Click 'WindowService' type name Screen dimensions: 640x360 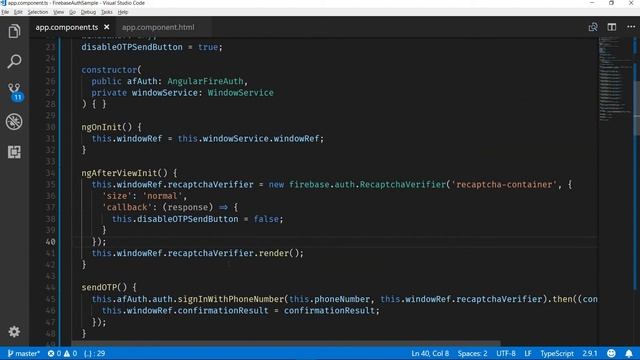click(x=241, y=93)
